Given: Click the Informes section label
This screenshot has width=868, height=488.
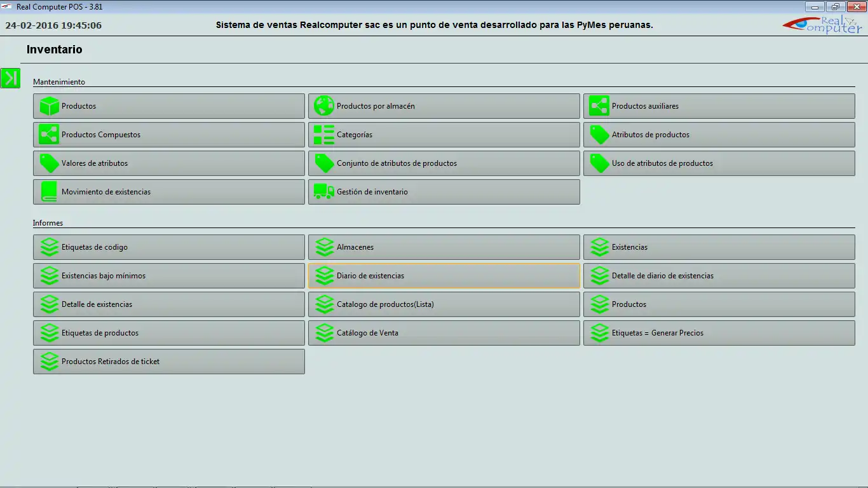Looking at the screenshot, I should 48,223.
